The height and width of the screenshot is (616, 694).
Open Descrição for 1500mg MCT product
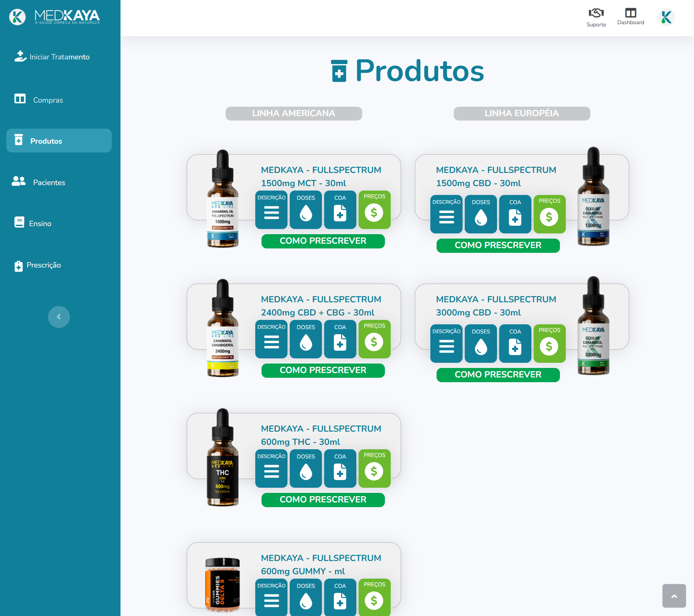point(271,210)
